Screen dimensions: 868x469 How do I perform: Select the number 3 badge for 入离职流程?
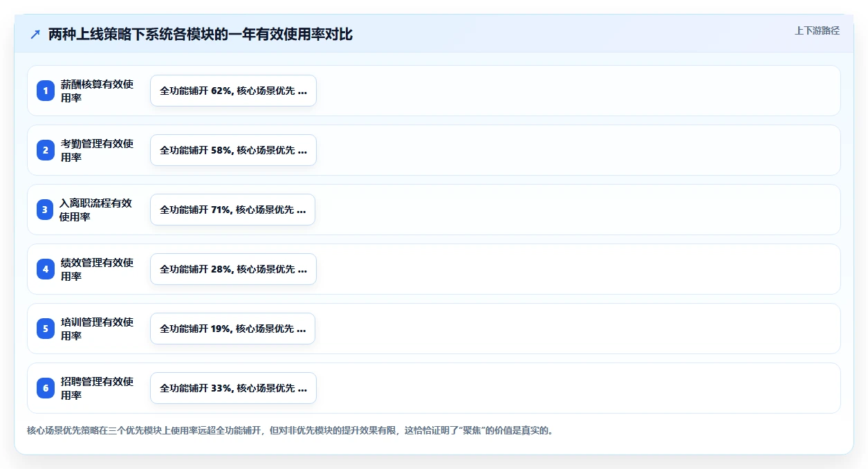(x=46, y=210)
